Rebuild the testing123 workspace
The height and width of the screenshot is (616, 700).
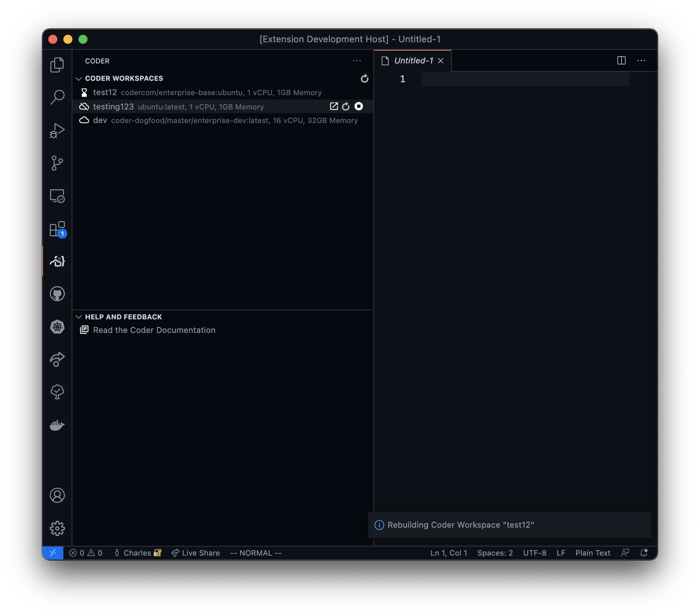[346, 106]
